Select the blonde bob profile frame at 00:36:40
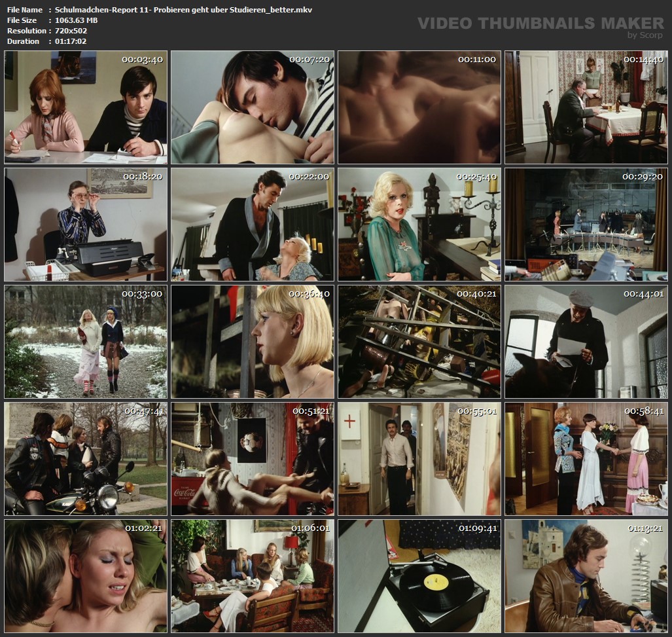Viewport: 672px width, 637px height. click(x=253, y=341)
